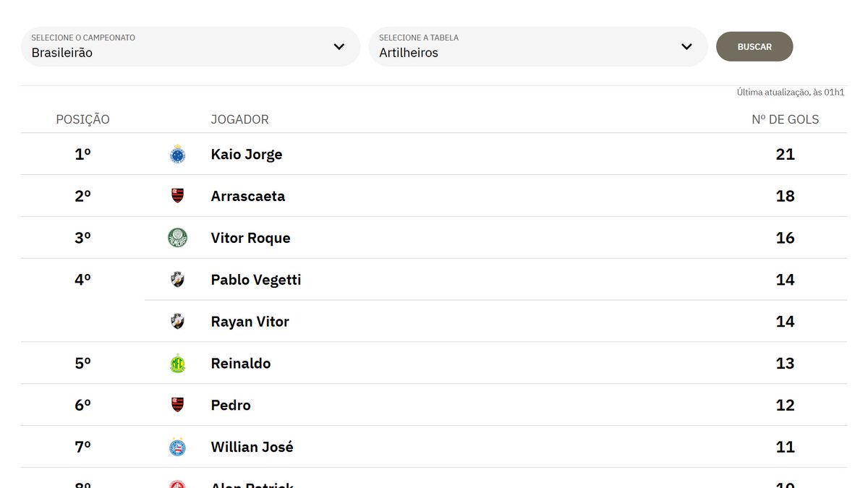Click the Pablo Vegetti player name
Image resolution: width=868 pixels, height=488 pixels.
tap(256, 280)
